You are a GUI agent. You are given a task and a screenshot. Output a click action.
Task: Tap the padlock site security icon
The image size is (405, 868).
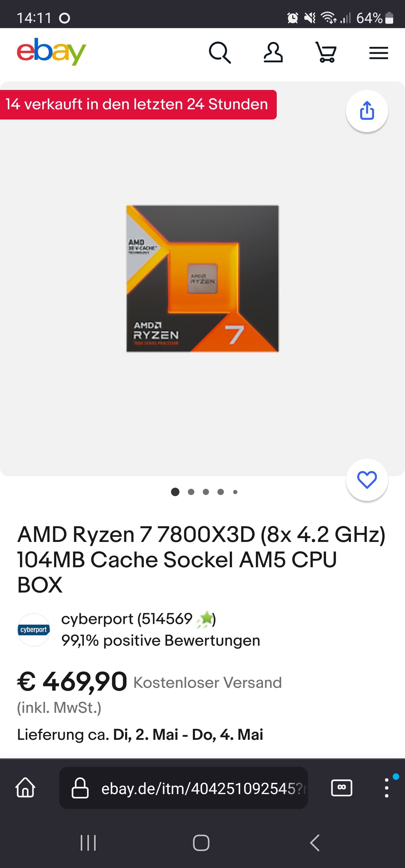(x=80, y=788)
